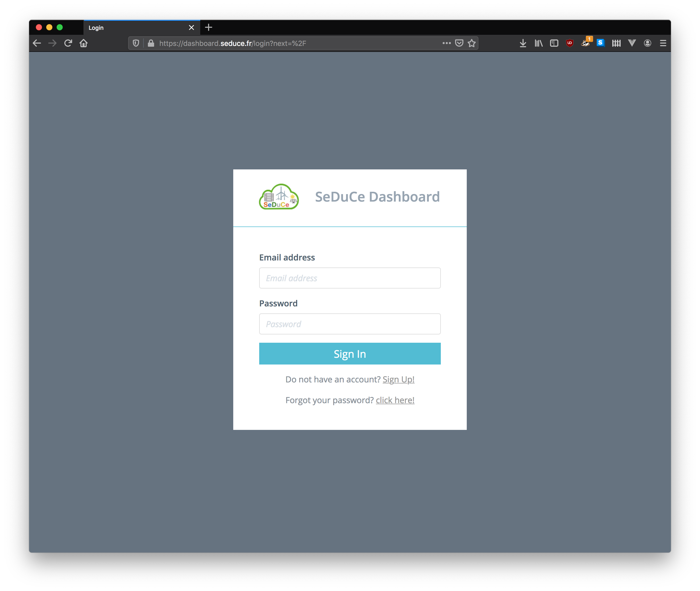Open tracking protection shield in address bar
The width and height of the screenshot is (700, 591).
click(136, 43)
